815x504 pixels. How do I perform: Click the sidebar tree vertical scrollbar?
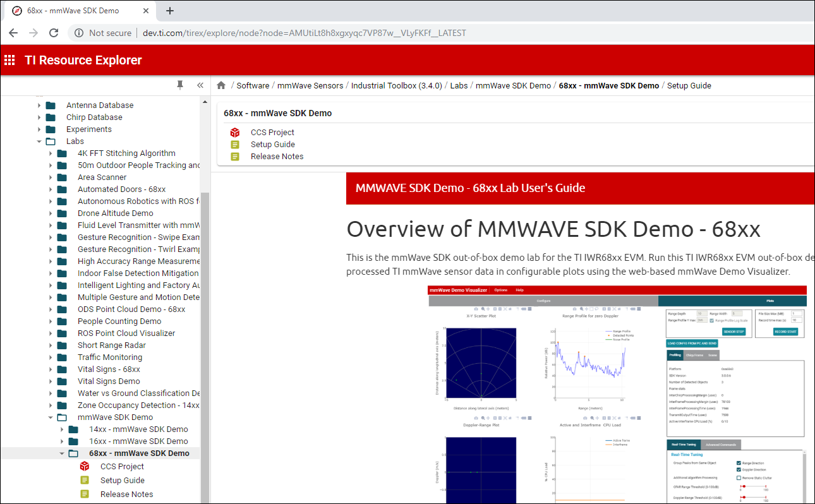tap(204, 347)
